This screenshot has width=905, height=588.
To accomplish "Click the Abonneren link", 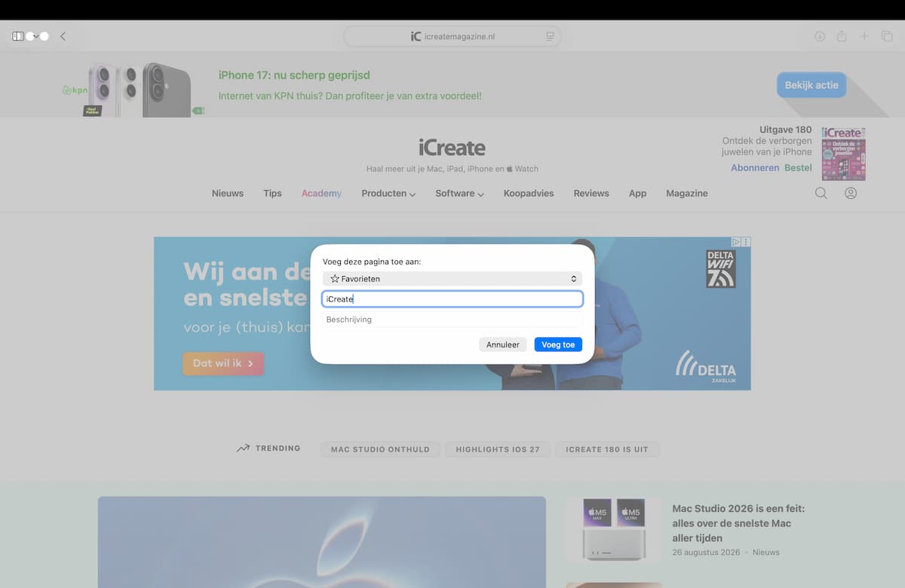I will click(755, 167).
